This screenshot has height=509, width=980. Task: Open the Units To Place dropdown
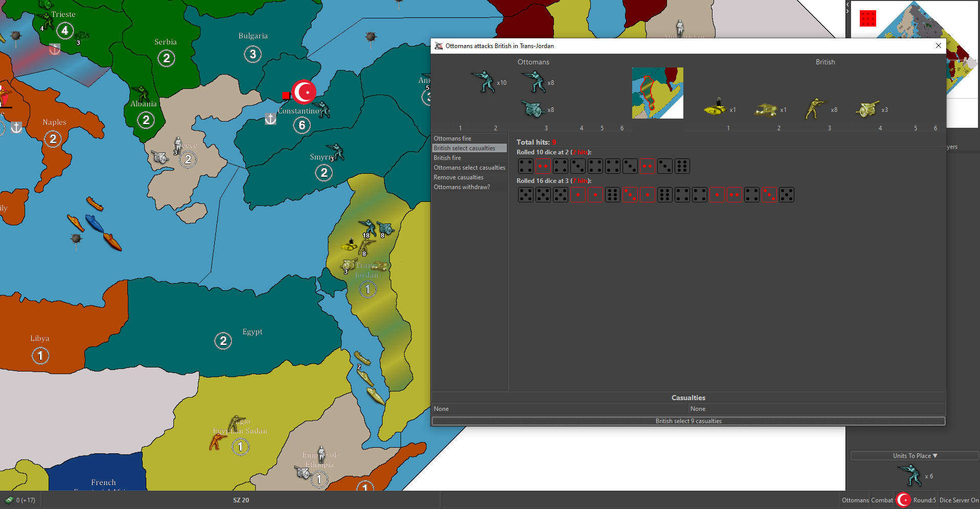[915, 456]
